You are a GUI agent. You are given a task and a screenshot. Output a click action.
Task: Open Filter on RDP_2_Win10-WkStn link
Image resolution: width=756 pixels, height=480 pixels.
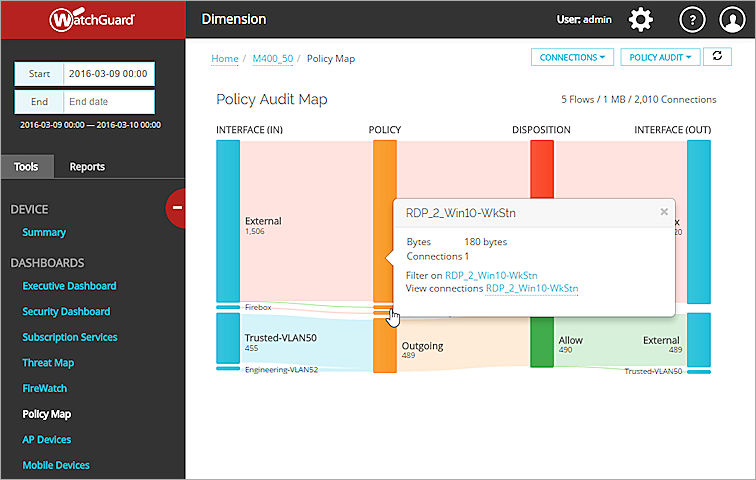tap(491, 275)
